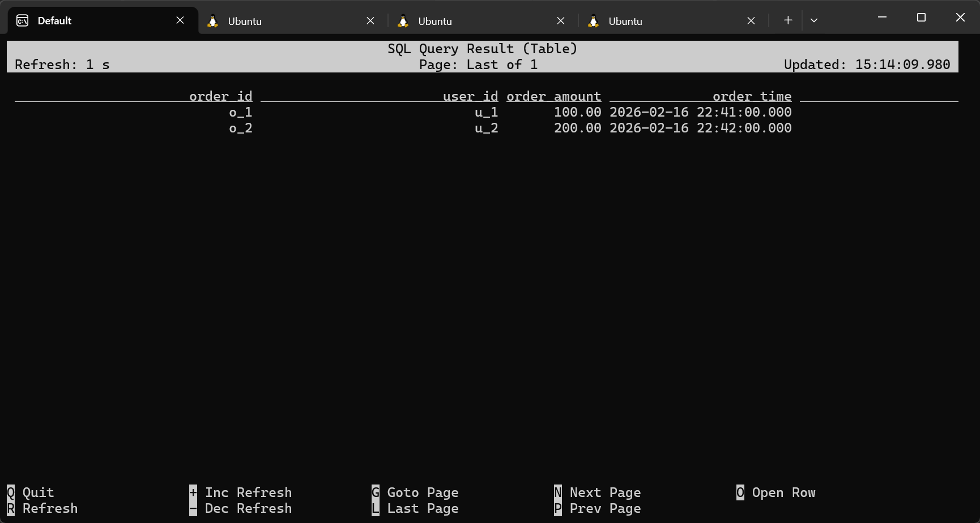Image resolution: width=980 pixels, height=523 pixels.
Task: Close the third Ubuntu tab
Action: coord(751,21)
